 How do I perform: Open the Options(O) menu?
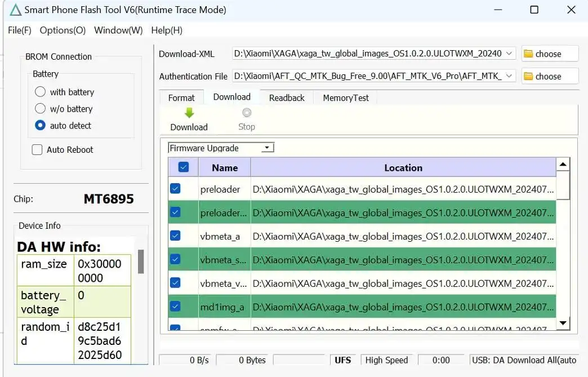coord(63,30)
